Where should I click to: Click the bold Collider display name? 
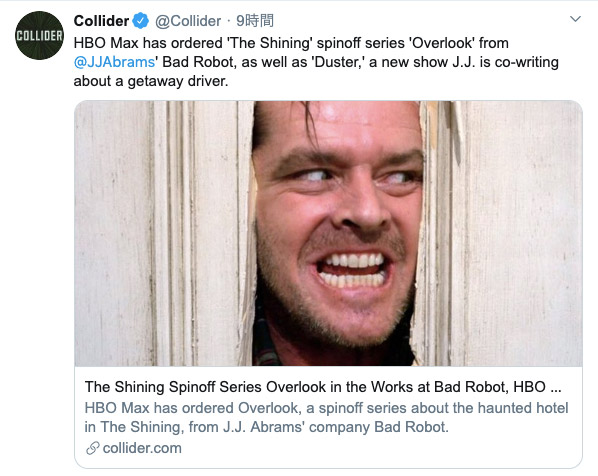(x=101, y=21)
